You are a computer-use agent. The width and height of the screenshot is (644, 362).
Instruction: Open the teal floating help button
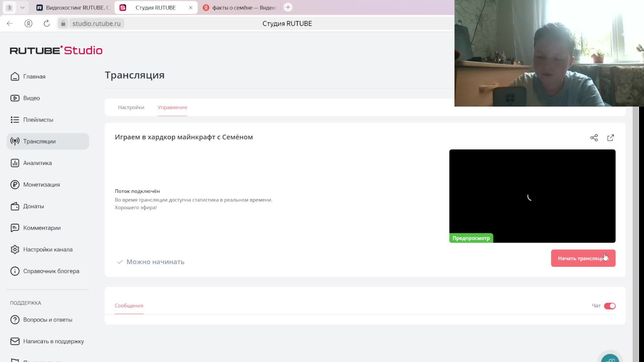pos(610,358)
